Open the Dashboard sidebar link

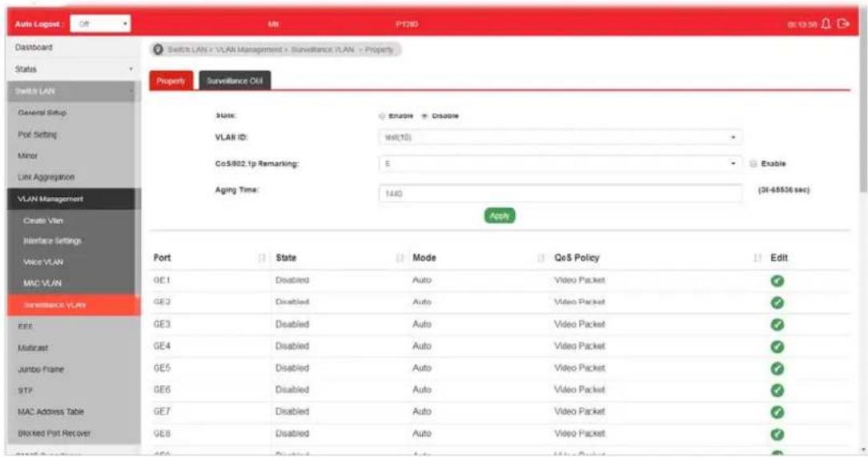coord(34,47)
